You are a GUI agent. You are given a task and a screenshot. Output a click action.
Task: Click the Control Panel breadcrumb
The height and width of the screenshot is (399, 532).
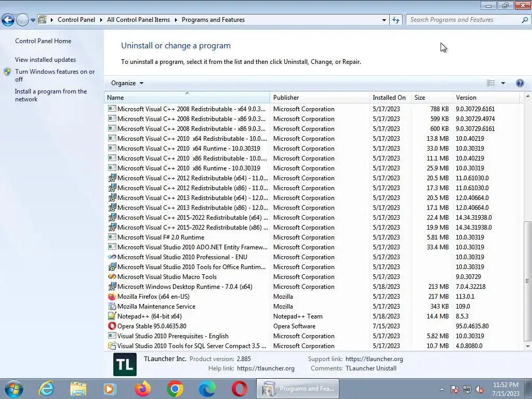(x=76, y=20)
